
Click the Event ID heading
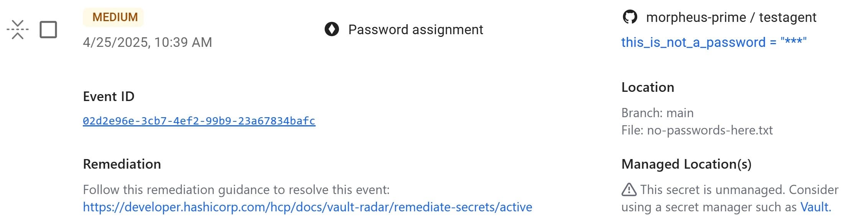point(108,96)
